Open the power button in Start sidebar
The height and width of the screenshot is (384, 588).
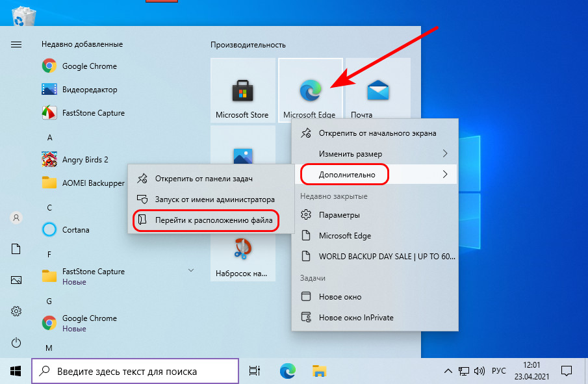click(x=16, y=342)
